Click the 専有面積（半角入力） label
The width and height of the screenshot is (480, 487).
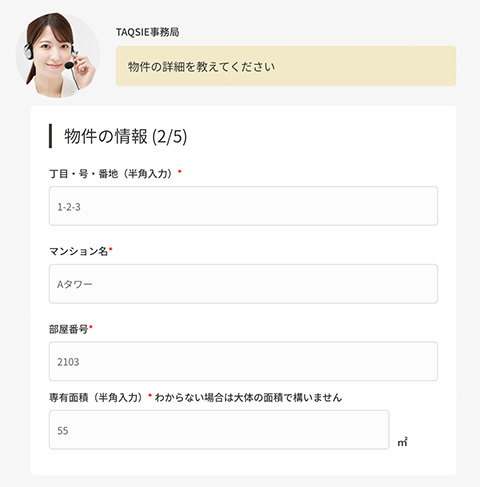click(x=97, y=397)
